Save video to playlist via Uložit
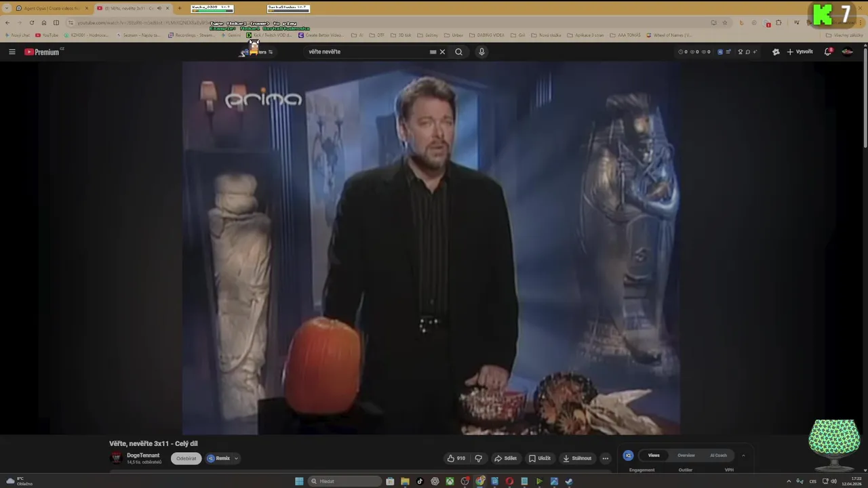This screenshot has width=868, height=488. 540,458
